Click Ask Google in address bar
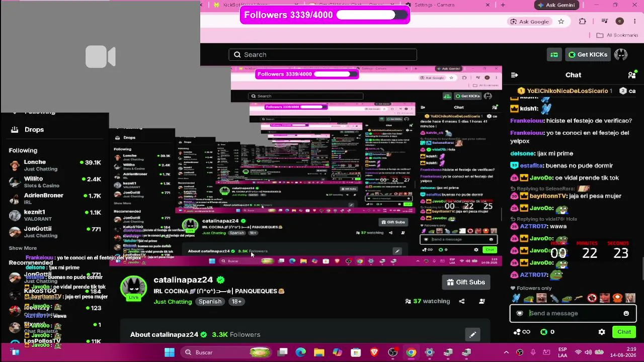Image resolution: width=644 pixels, height=362 pixels. point(529,22)
